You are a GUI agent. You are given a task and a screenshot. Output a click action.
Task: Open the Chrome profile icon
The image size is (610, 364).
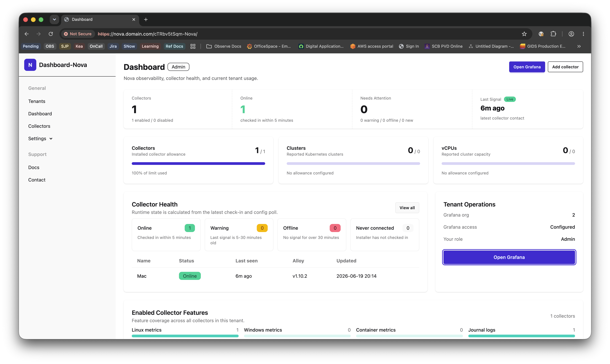571,34
